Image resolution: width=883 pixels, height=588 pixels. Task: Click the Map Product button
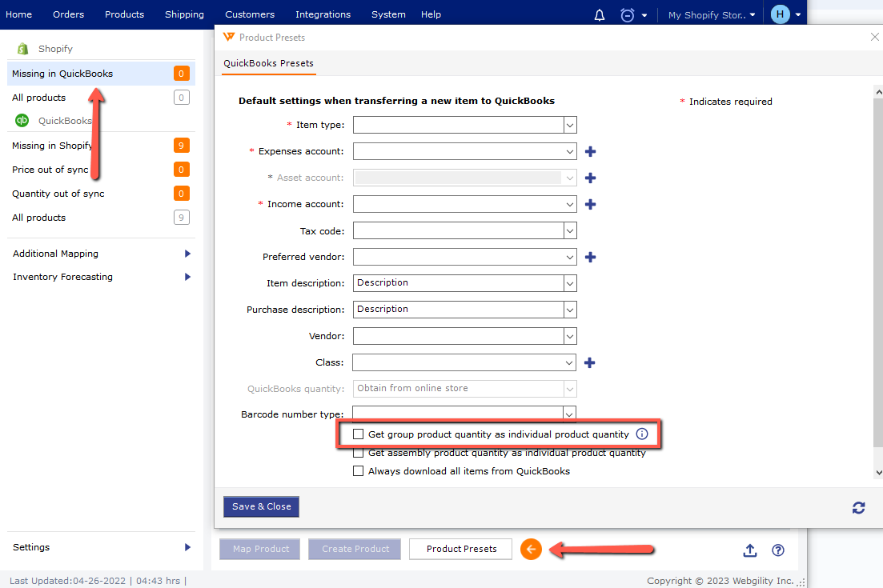pos(260,549)
